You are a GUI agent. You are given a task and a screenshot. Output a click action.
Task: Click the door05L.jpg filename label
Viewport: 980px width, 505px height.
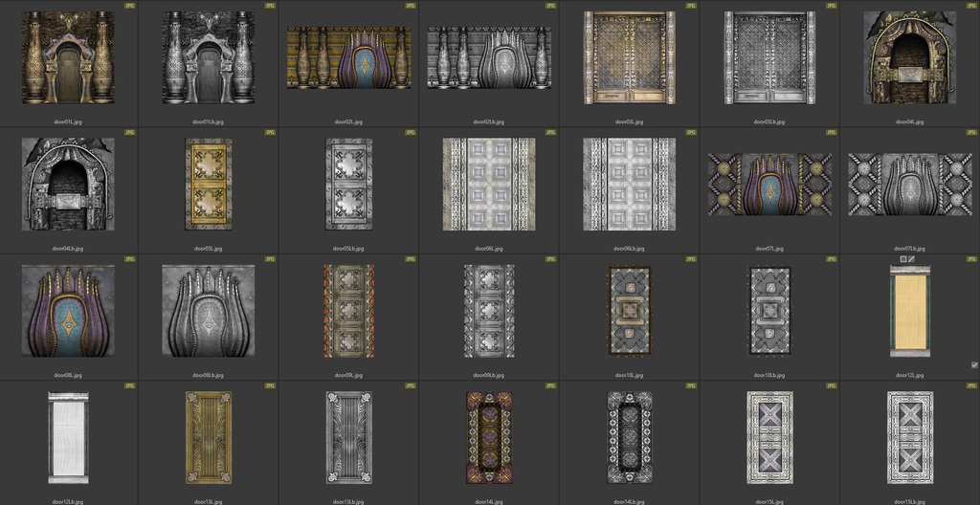[x=209, y=248]
